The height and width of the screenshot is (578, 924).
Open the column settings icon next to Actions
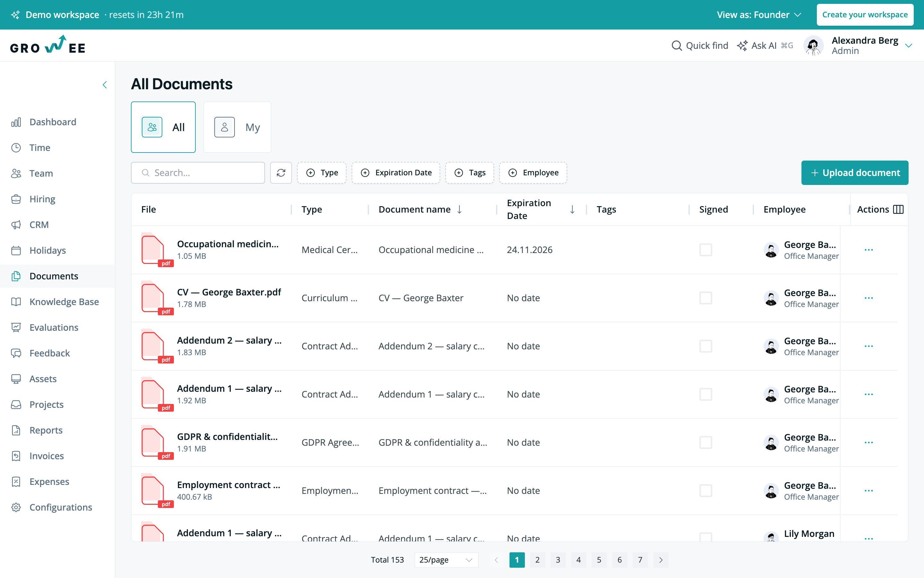(x=898, y=209)
